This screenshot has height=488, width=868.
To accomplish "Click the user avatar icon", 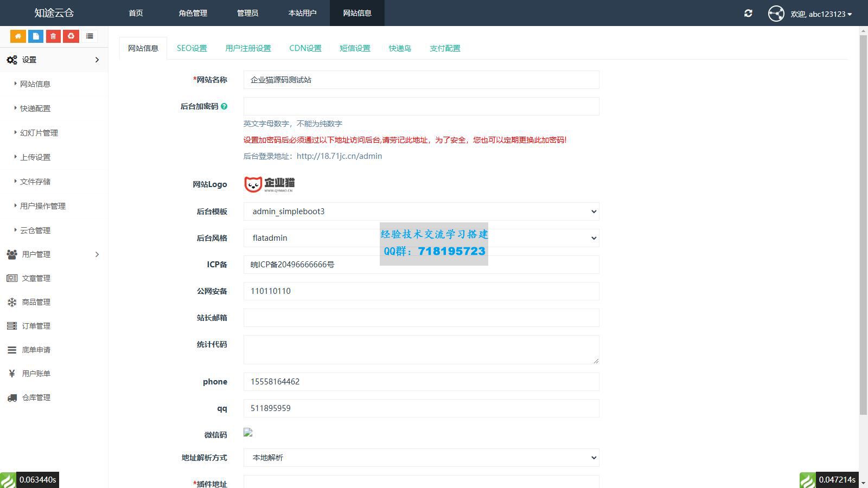I will click(x=776, y=14).
